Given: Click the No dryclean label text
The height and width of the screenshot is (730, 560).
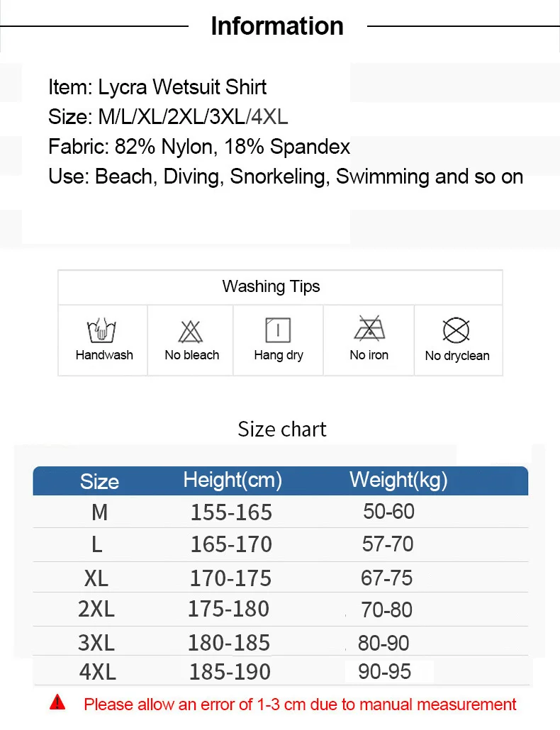Looking at the screenshot, I should click(x=457, y=356).
